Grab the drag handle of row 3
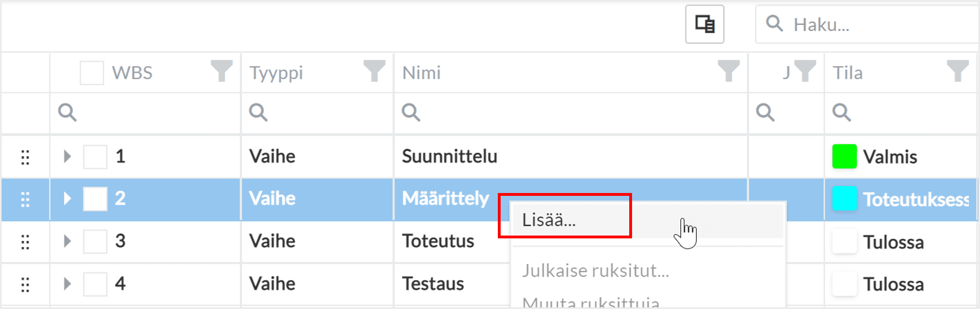Image resolution: width=980 pixels, height=309 pixels. (x=25, y=242)
